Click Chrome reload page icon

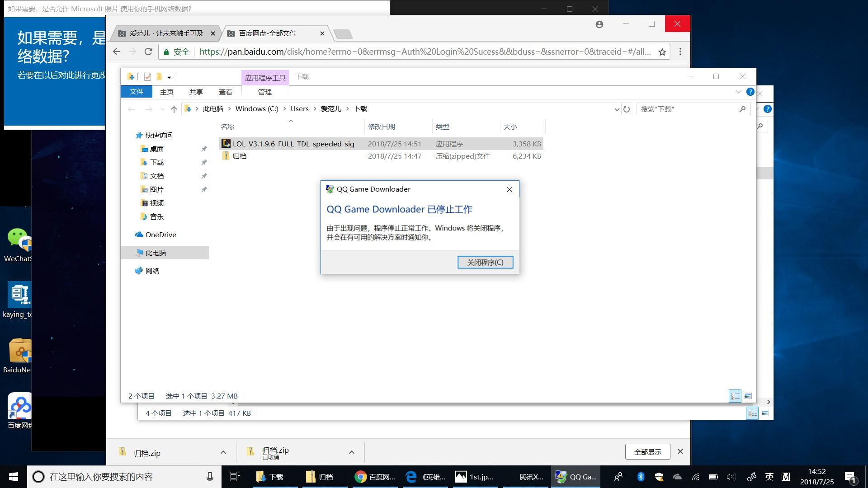[x=148, y=52]
